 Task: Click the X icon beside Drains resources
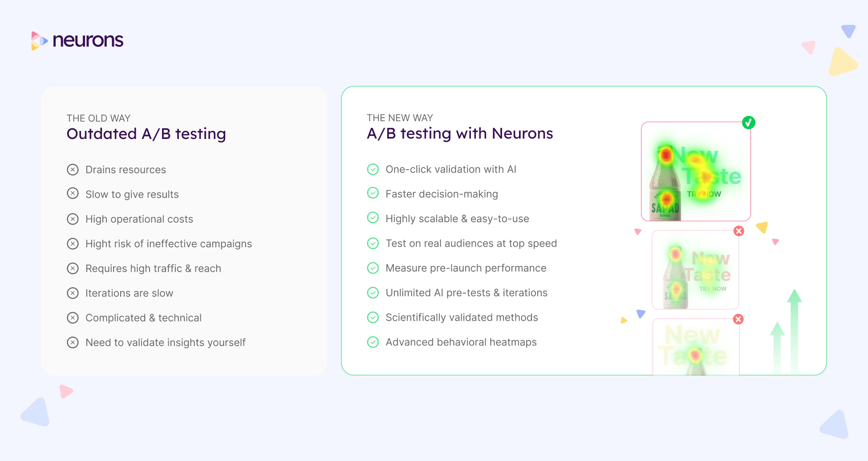(x=73, y=170)
